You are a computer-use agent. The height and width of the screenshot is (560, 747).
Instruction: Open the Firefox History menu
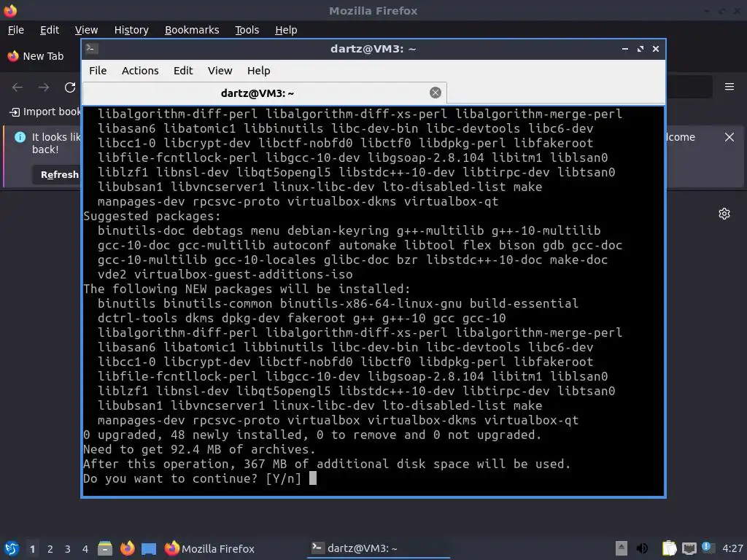coord(131,30)
